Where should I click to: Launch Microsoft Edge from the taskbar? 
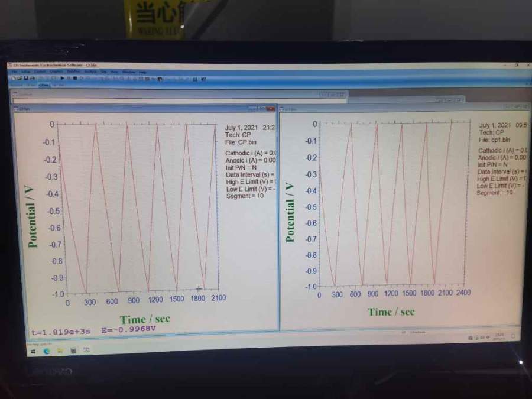point(47,352)
